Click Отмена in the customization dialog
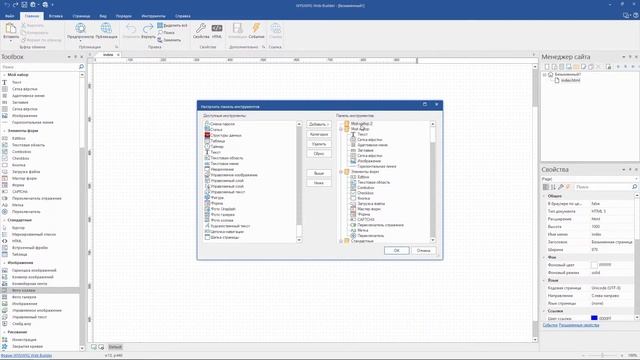 pos(423,251)
